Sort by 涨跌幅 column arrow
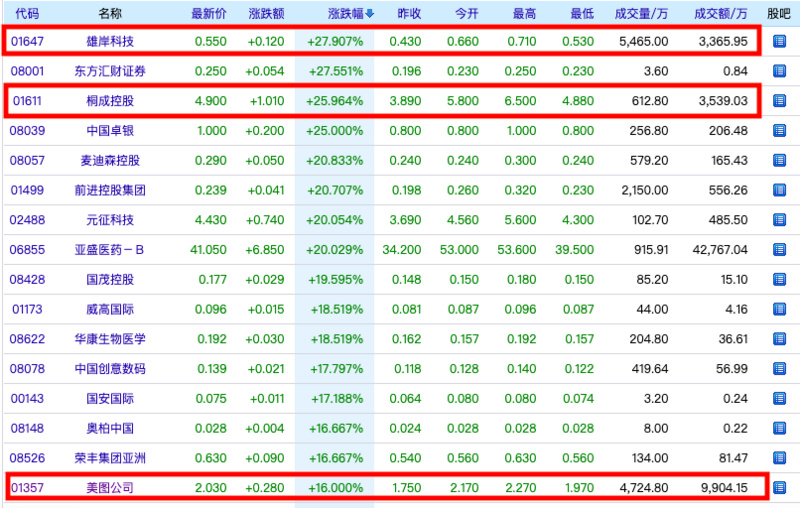This screenshot has width=800, height=508. (370, 14)
